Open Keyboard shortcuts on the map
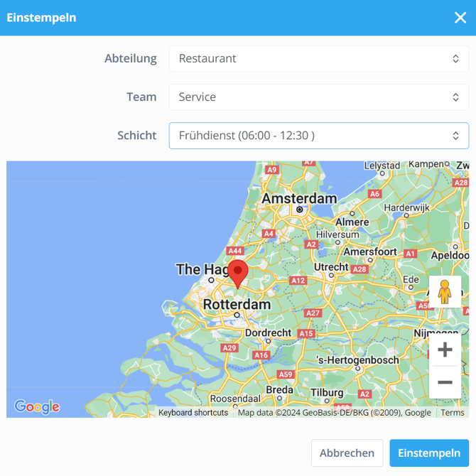 (193, 413)
